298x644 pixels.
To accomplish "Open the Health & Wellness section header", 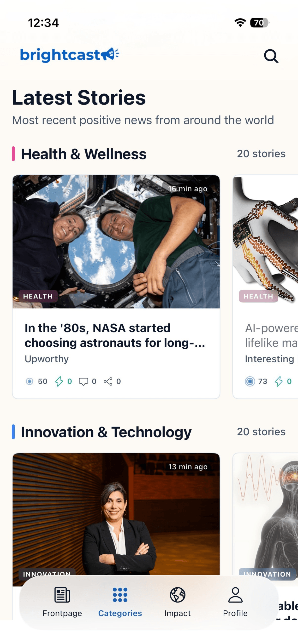I will click(84, 154).
